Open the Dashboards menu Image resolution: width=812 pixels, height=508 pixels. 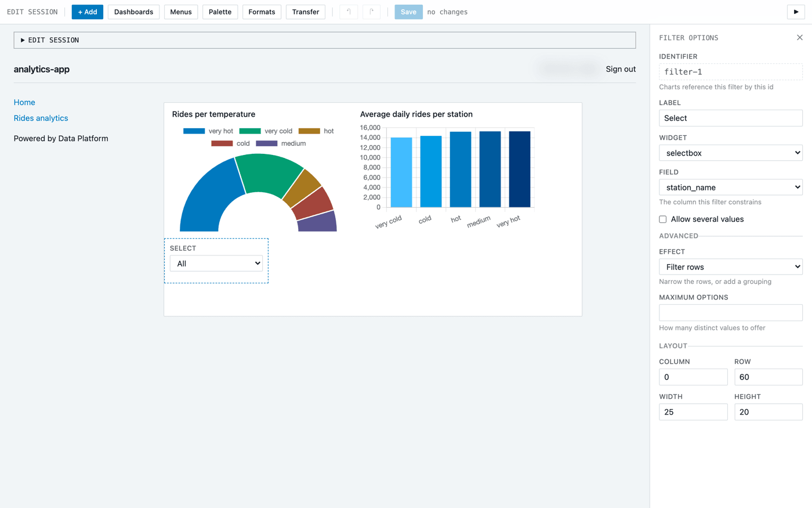(x=133, y=12)
